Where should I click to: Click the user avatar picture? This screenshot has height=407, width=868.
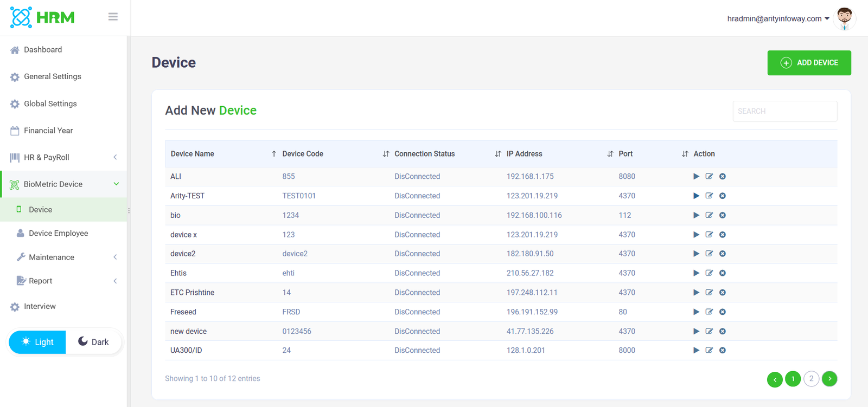coord(844,18)
